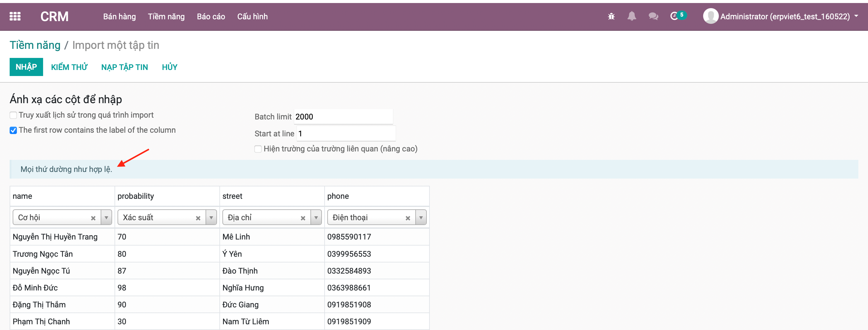
Task: Open the notifications bell icon
Action: [632, 16]
